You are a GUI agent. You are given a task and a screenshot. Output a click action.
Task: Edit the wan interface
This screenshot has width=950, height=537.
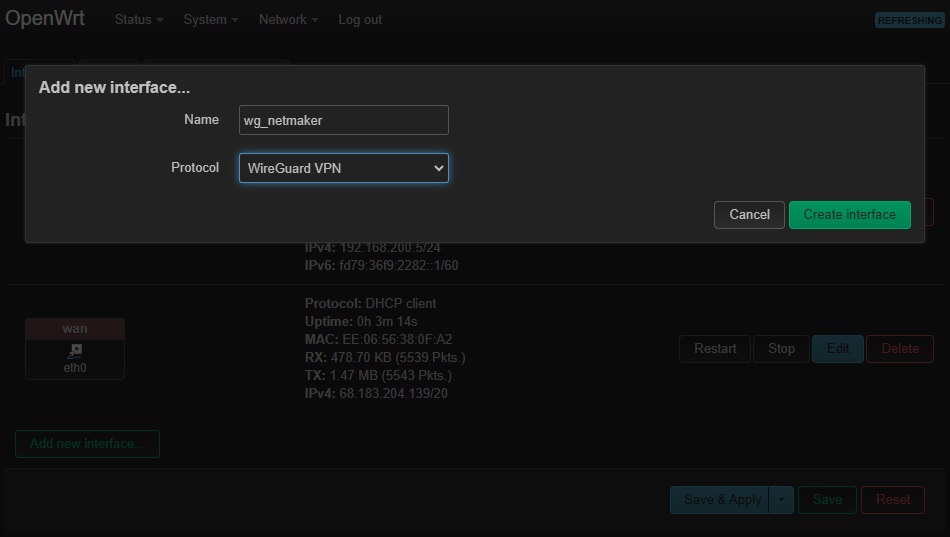tap(837, 349)
